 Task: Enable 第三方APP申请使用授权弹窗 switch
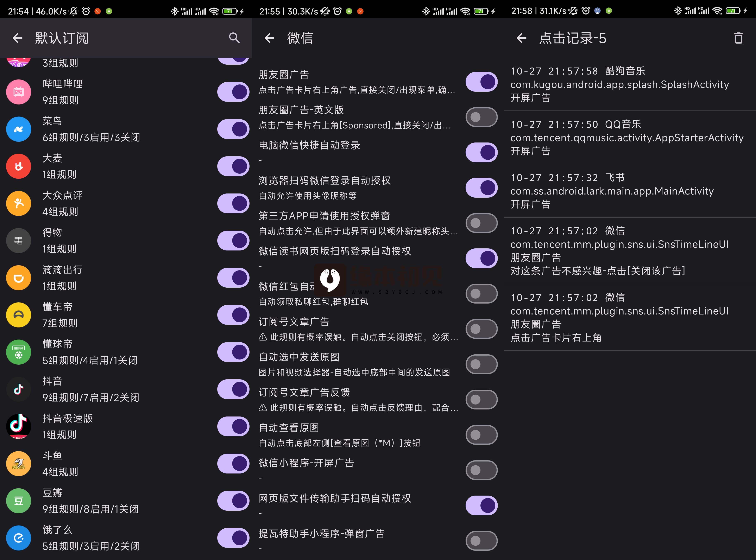481,223
